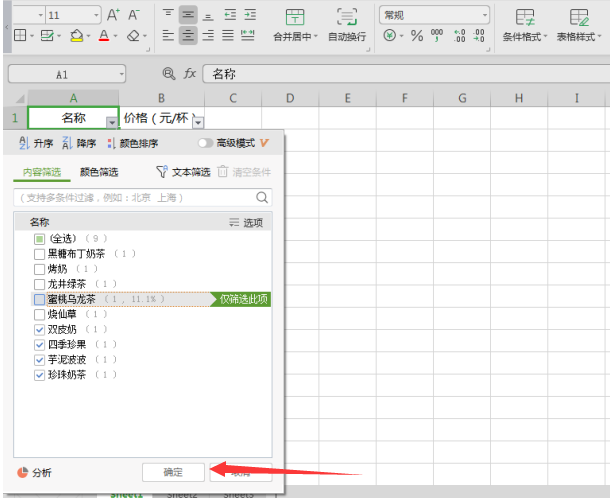Expand the font color dropdown arrow
This screenshot has width=610, height=498.
point(115,36)
